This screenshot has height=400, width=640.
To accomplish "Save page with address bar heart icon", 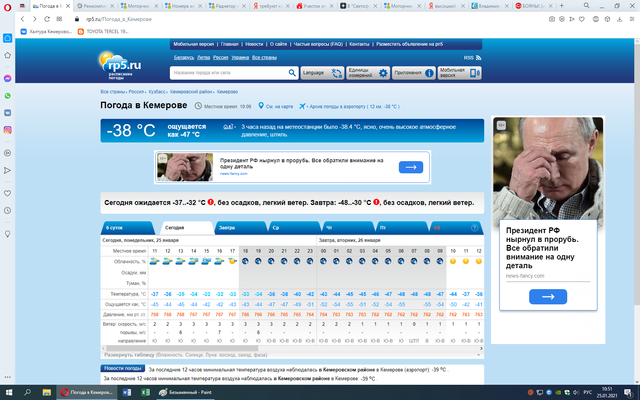I will [x=582, y=19].
